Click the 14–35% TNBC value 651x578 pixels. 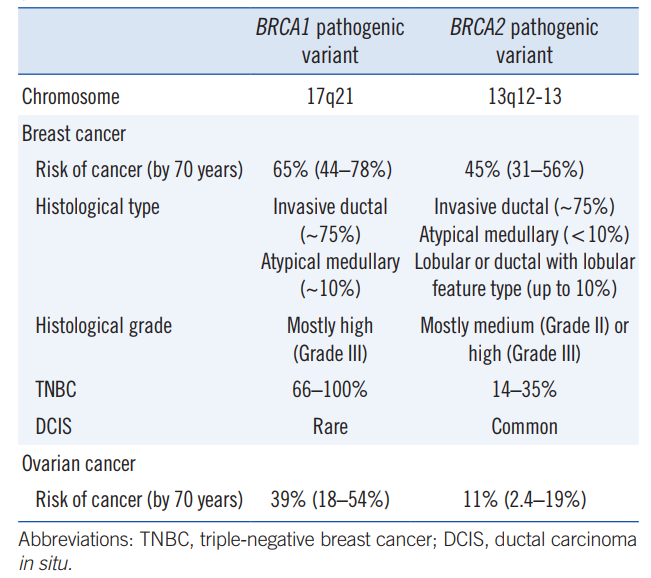[x=524, y=391]
